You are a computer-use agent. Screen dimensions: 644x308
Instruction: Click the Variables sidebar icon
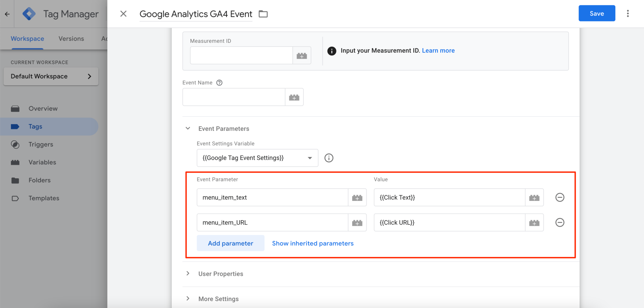pos(15,162)
